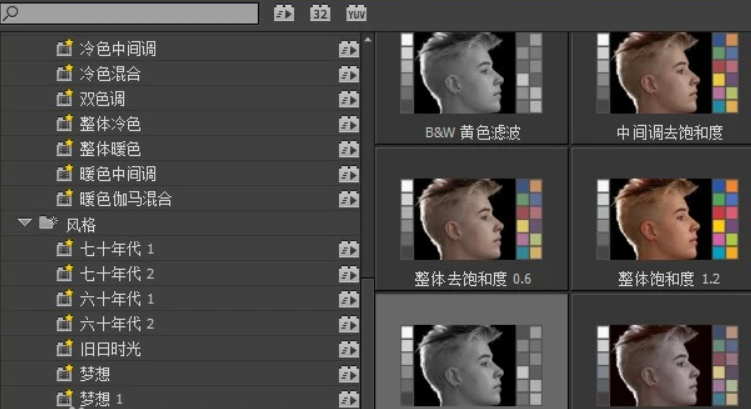Select the 六十年代 2 preset
The height and width of the screenshot is (409, 751).
coord(116,324)
